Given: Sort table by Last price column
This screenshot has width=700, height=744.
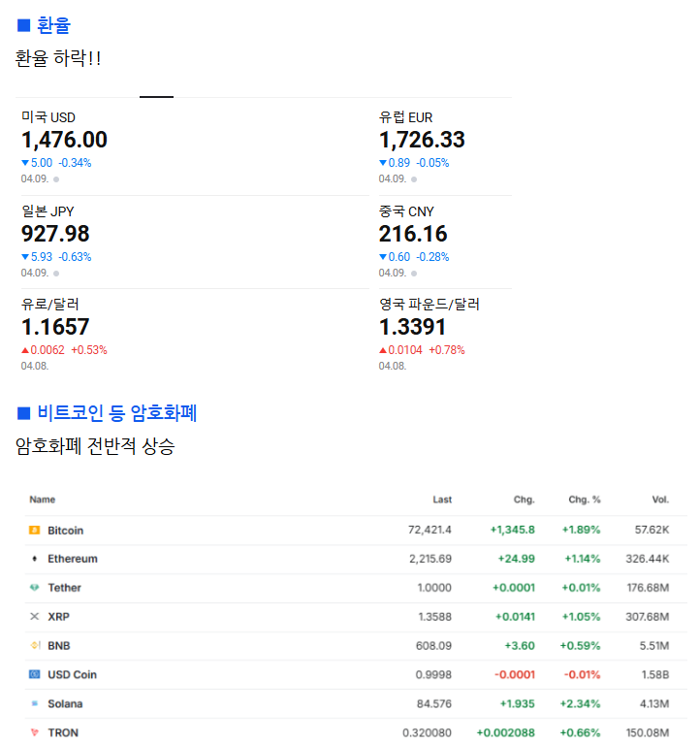Looking at the screenshot, I should [441, 500].
